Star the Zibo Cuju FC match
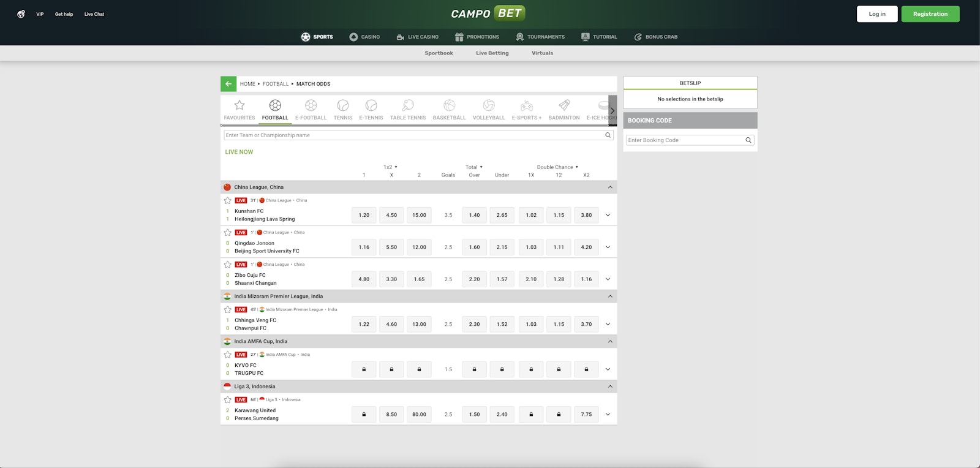Image resolution: width=980 pixels, height=468 pixels. pos(228,265)
